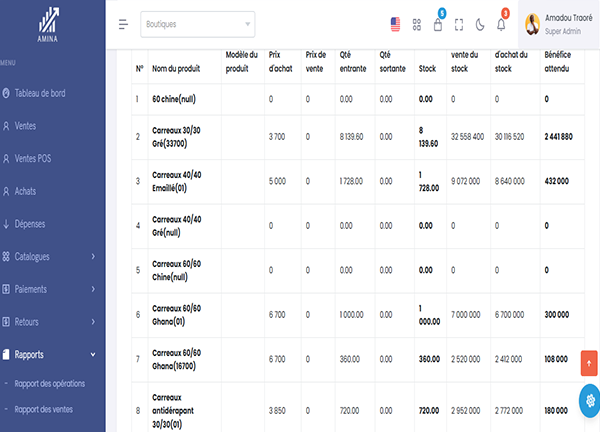The width and height of the screenshot is (600, 432).
Task: Click the hamburger menu toggle icon
Action: [x=123, y=23]
